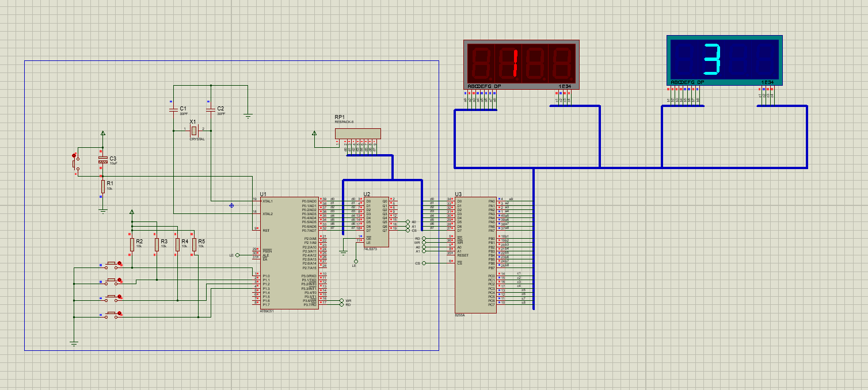This screenshot has width=868, height=390.
Task: Click the thick blue bus wire below red display
Action: [630, 167]
